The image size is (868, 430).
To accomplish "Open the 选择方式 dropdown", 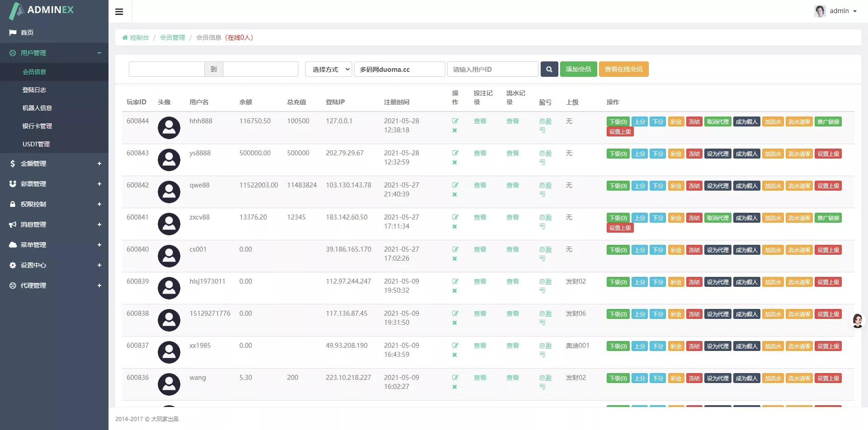I will [x=328, y=69].
